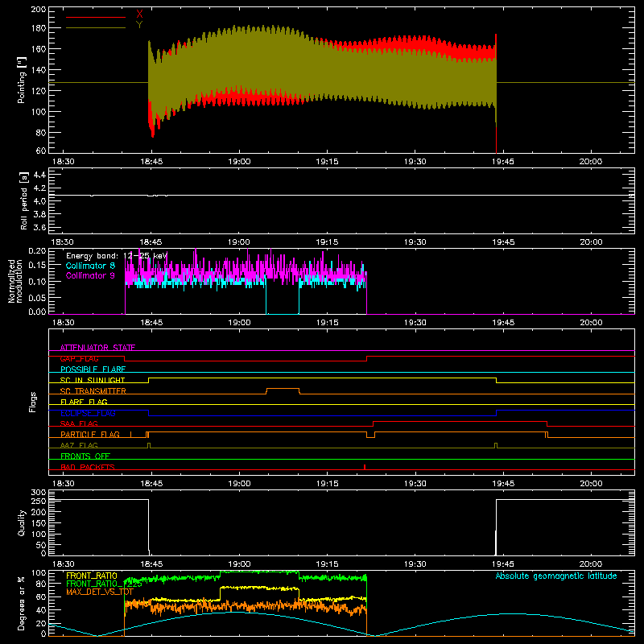Image resolution: width=644 pixels, height=644 pixels.
Task: Click '19:30' under the modulation plot
Action: [x=415, y=323]
